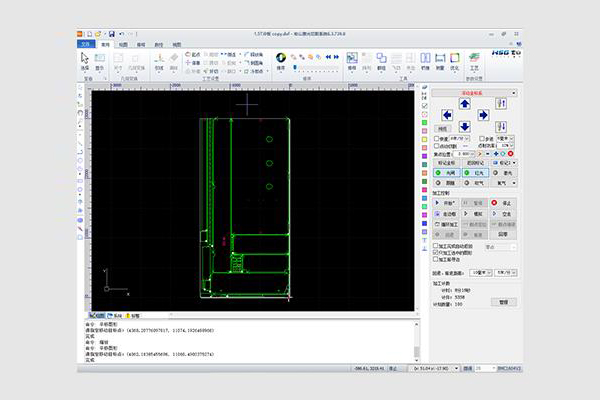600x400 pixels.
Task: Click the 管理 button in the counter section
Action: (x=503, y=300)
